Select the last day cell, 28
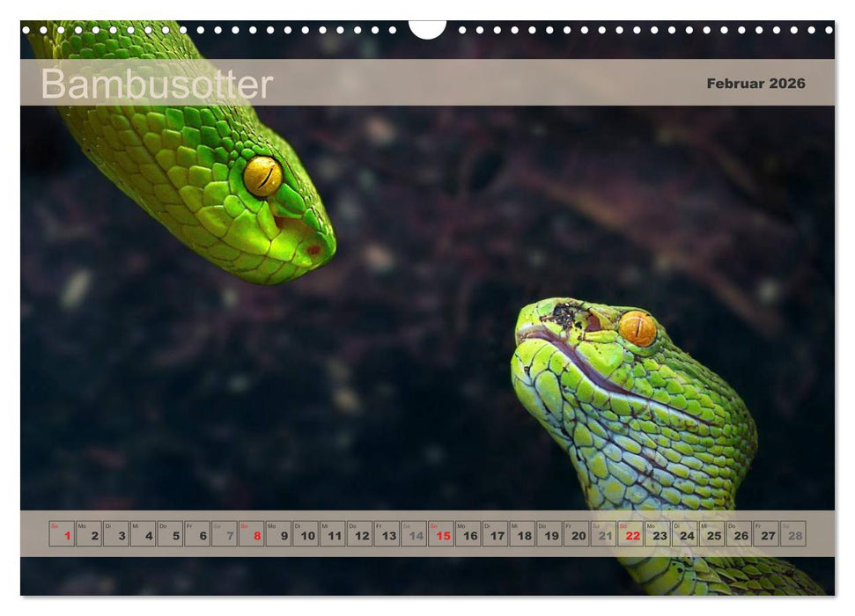Viewport: 855px width, 616px height. [793, 534]
